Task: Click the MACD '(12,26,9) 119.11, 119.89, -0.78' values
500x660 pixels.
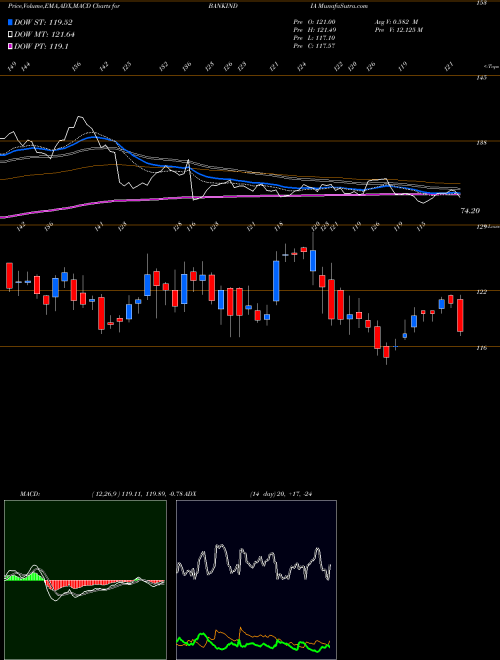Action: pyautogui.click(x=138, y=494)
